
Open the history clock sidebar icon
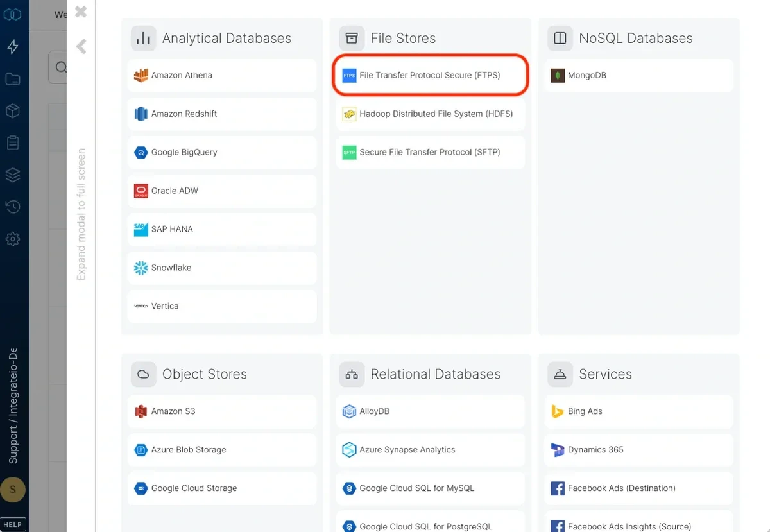coord(13,207)
